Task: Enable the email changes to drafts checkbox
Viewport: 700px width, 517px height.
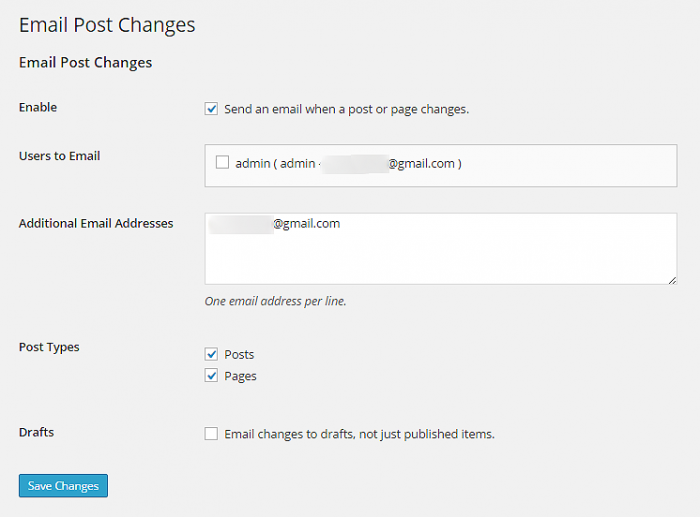Action: pyautogui.click(x=211, y=434)
